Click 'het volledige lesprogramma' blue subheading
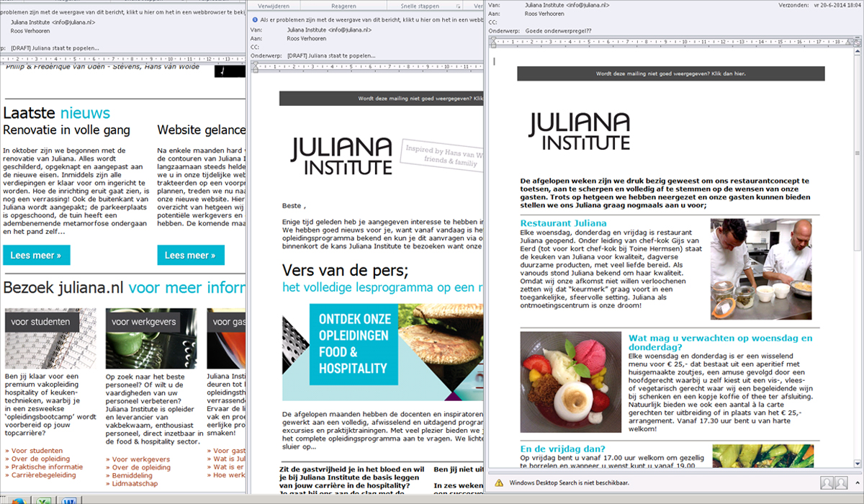The image size is (864, 504). coord(382,287)
